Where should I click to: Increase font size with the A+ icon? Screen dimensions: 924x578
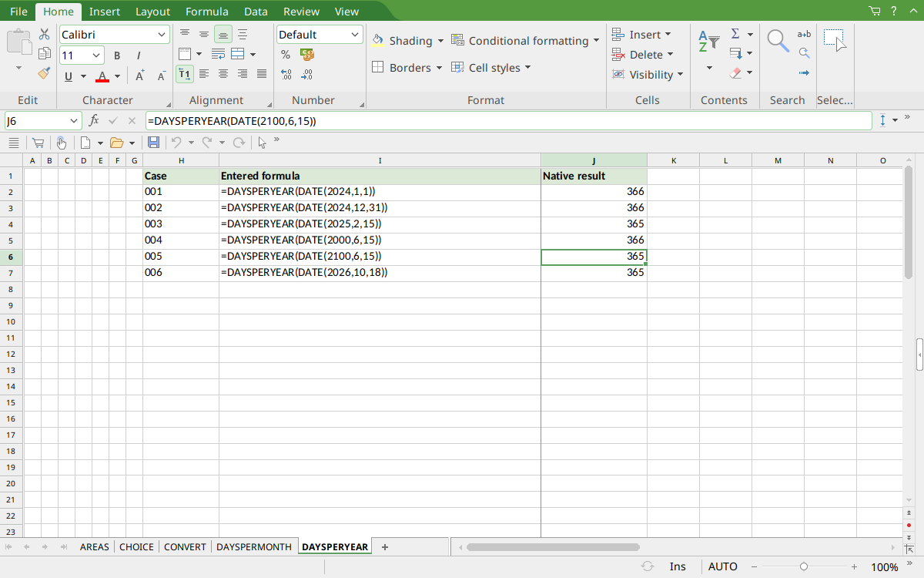click(140, 76)
